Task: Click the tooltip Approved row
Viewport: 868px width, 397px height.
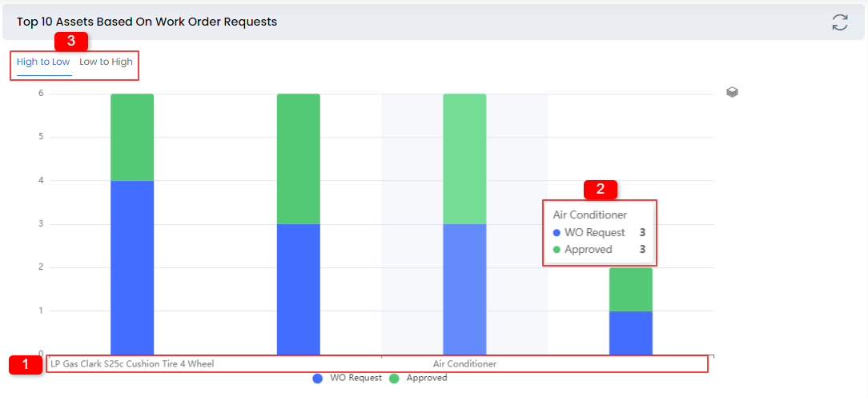Action: 600,250
